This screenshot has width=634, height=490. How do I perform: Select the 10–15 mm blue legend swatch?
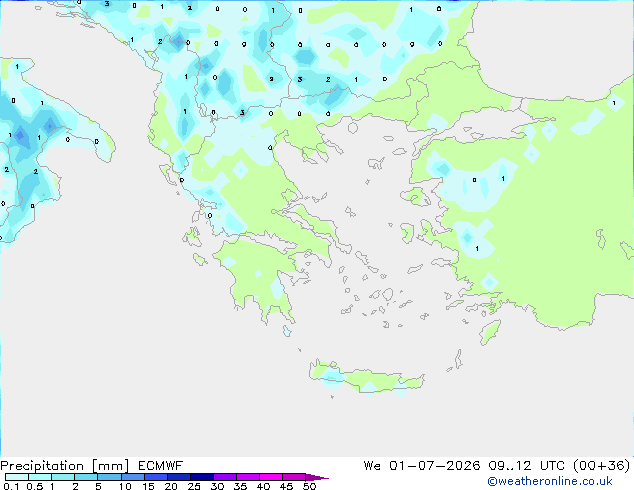133,477
